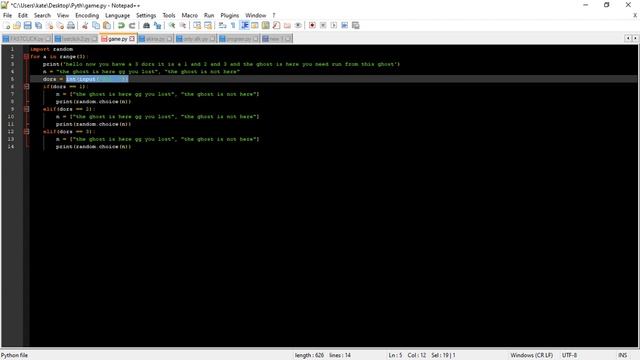Open the Plugins menu
This screenshot has height=360, width=640.
click(x=230, y=15)
